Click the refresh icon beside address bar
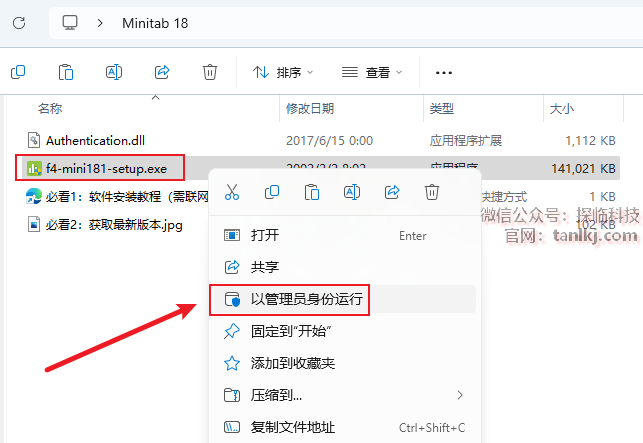The image size is (643, 443). tap(19, 23)
